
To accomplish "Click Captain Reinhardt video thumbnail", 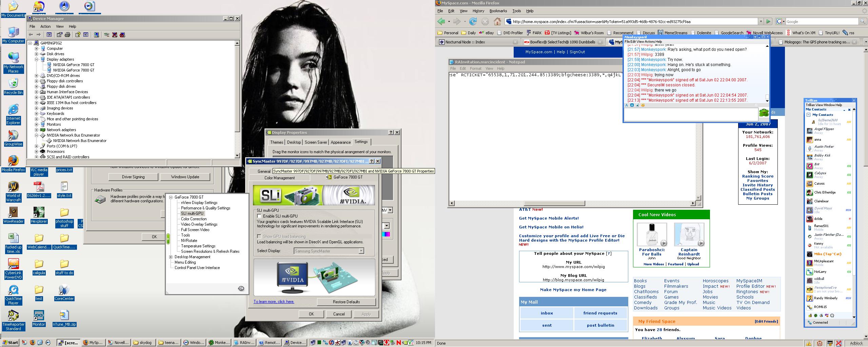I will pos(689,234).
